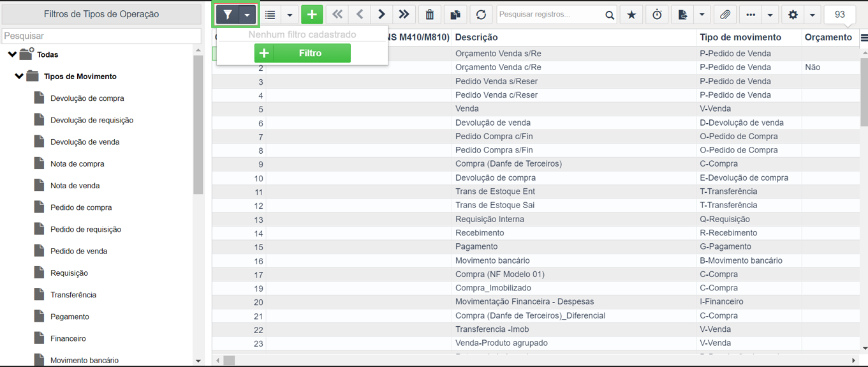
Task: Expand the settings gear dropdown arrow
Action: [813, 15]
